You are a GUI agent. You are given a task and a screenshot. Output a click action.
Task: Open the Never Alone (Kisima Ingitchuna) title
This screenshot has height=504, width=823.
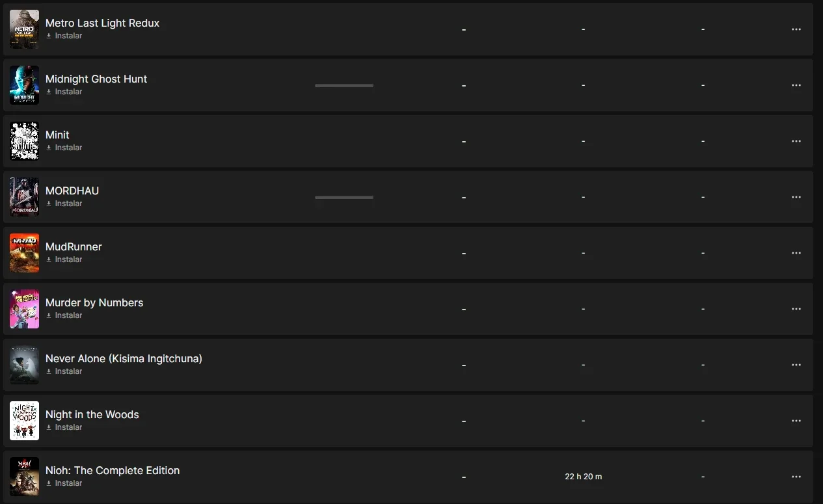(124, 358)
